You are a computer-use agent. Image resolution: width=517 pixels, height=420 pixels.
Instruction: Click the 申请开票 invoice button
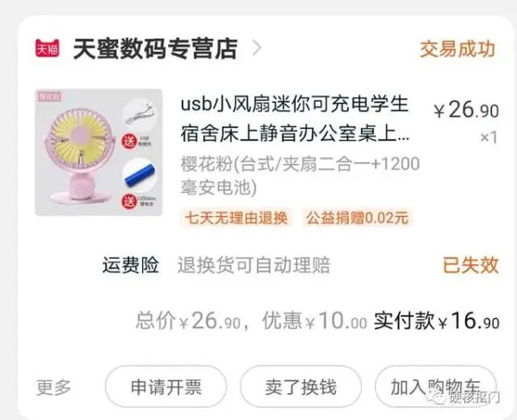165,386
